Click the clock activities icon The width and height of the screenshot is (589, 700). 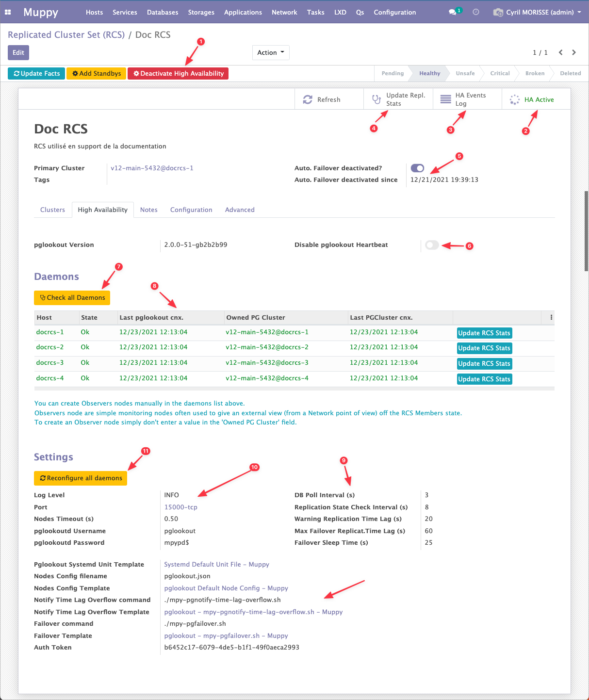[x=476, y=12]
